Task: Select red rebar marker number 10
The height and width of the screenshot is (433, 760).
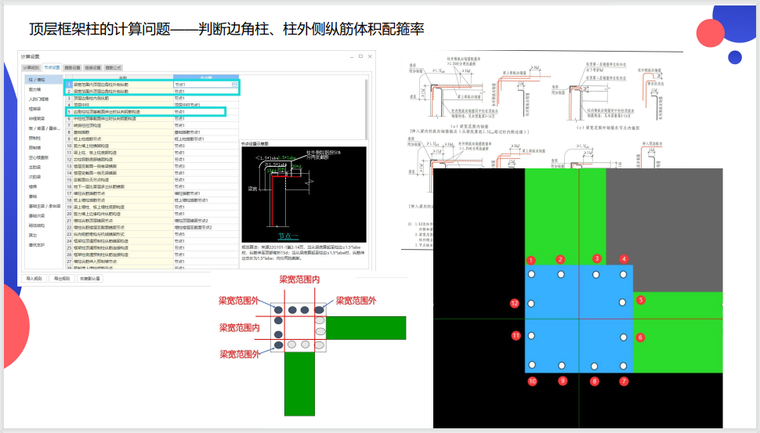Action: [532, 381]
